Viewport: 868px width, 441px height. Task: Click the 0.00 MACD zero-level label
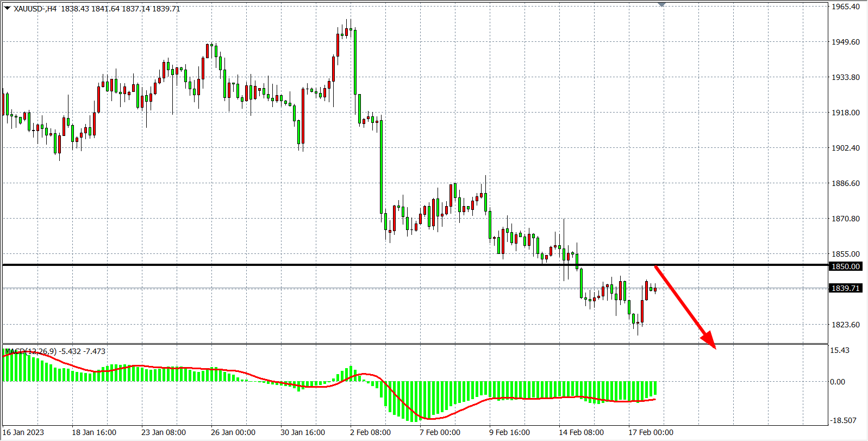click(838, 382)
